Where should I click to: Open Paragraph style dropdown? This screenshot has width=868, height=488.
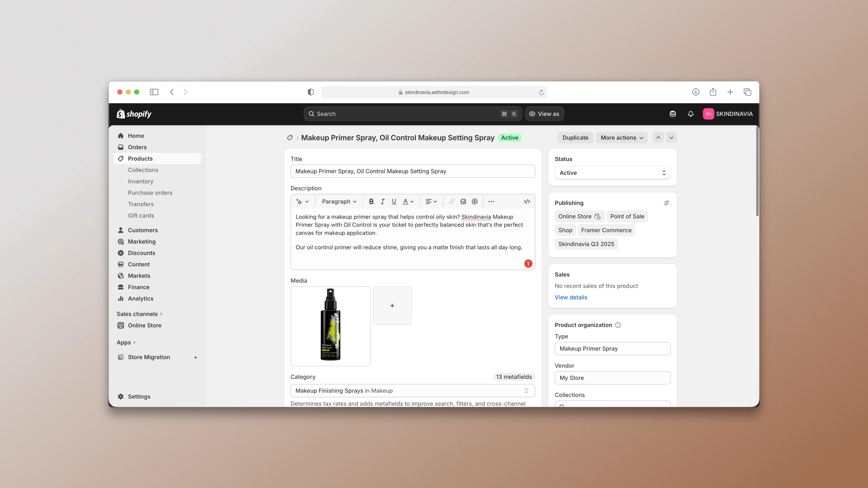[x=339, y=201]
